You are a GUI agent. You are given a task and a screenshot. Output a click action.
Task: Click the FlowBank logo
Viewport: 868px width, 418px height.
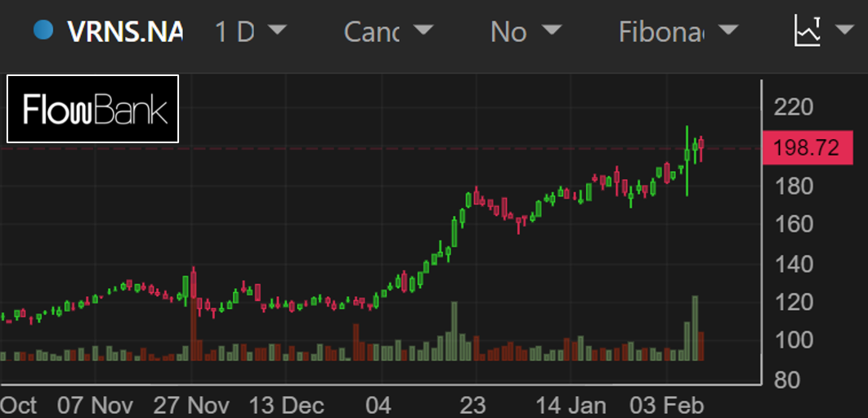coord(93,109)
